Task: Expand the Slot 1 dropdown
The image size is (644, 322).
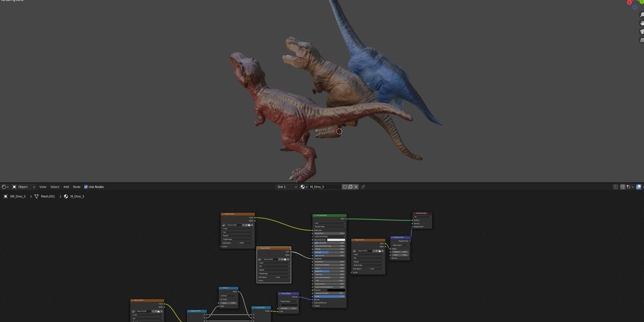Action: pyautogui.click(x=287, y=187)
